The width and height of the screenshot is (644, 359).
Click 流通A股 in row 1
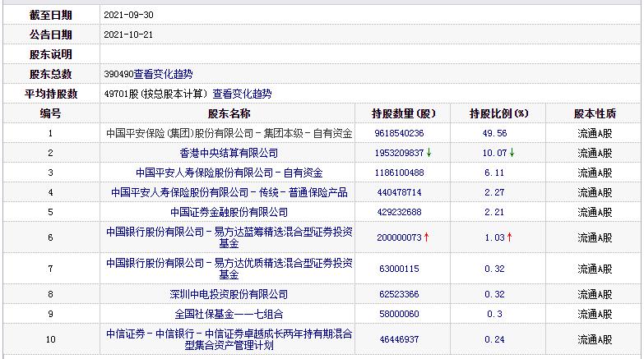tap(595, 133)
